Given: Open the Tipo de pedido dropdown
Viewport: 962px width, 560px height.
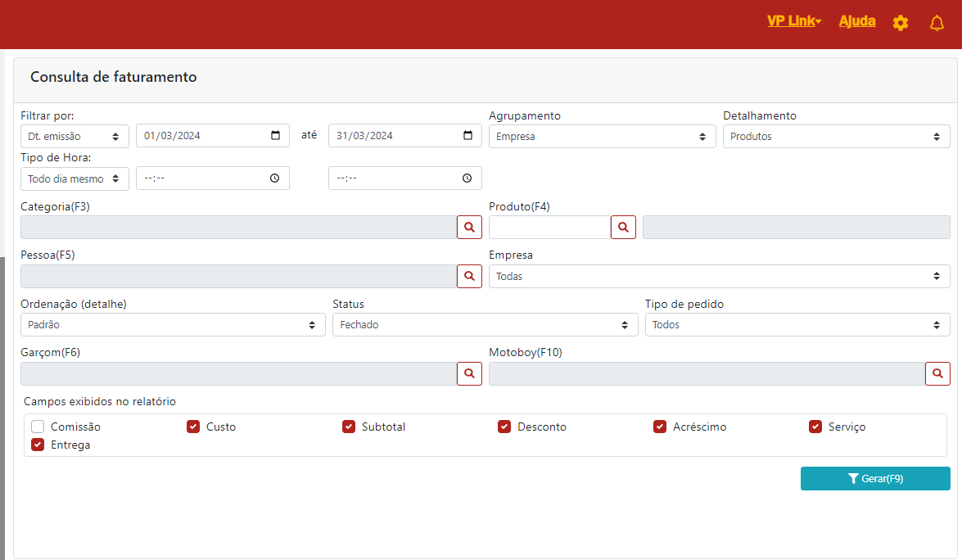Looking at the screenshot, I should pyautogui.click(x=797, y=325).
